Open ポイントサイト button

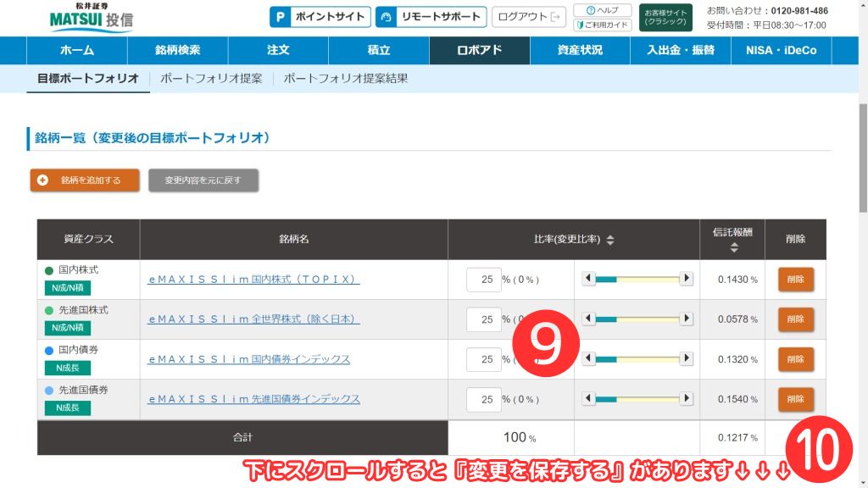coord(320,17)
